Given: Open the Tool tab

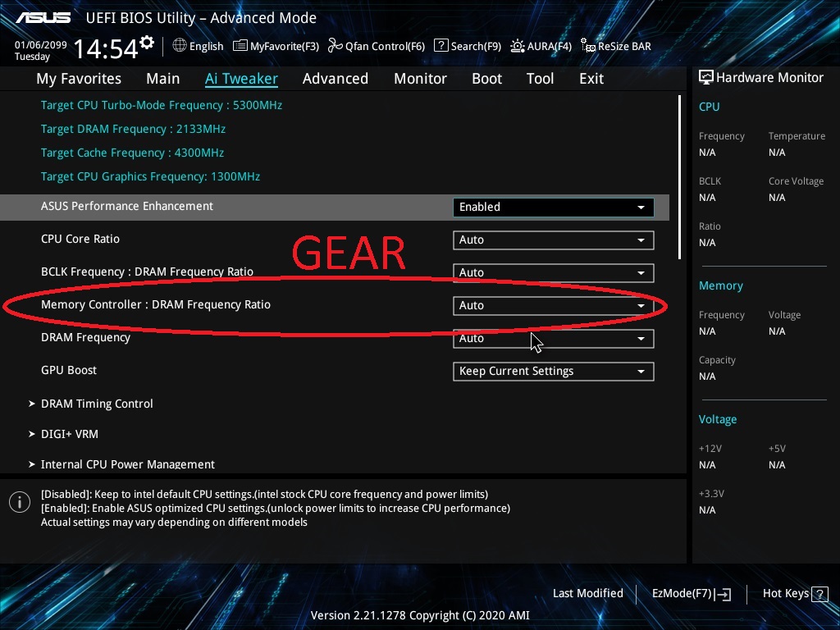Looking at the screenshot, I should 540,79.
